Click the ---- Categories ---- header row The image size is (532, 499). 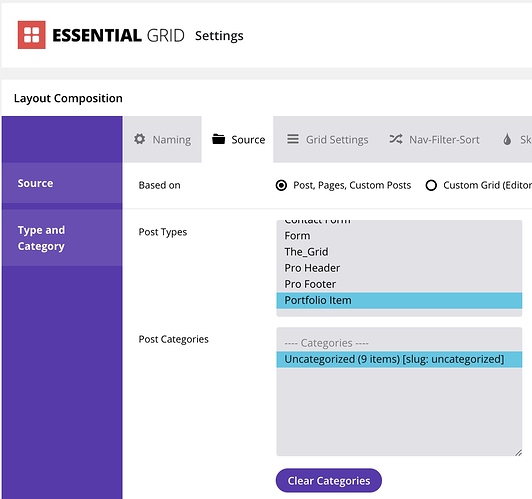tap(399, 343)
